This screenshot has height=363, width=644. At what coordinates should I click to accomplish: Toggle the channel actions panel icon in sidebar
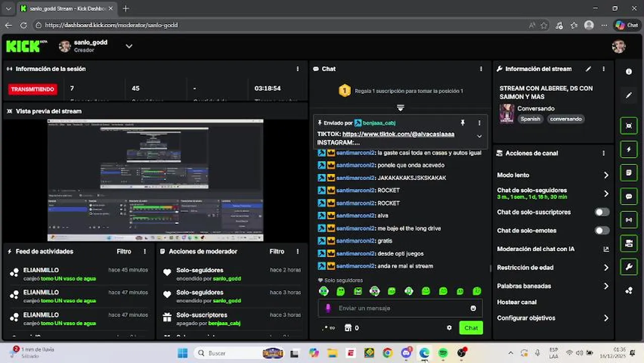click(x=629, y=244)
